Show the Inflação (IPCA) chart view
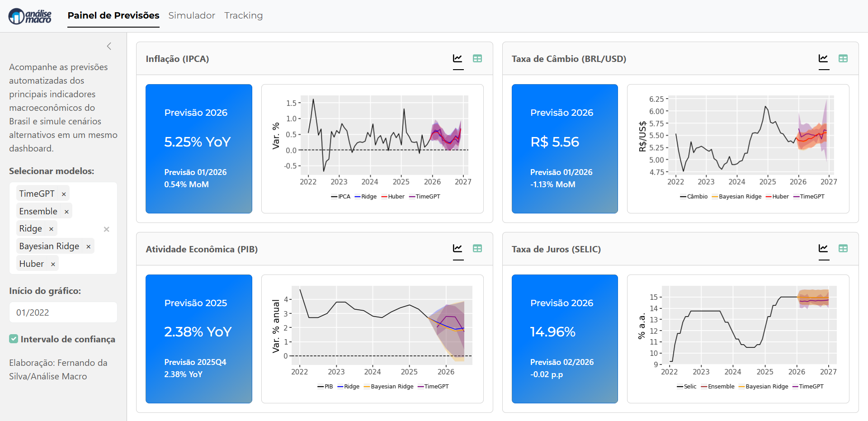868x421 pixels. tap(458, 59)
